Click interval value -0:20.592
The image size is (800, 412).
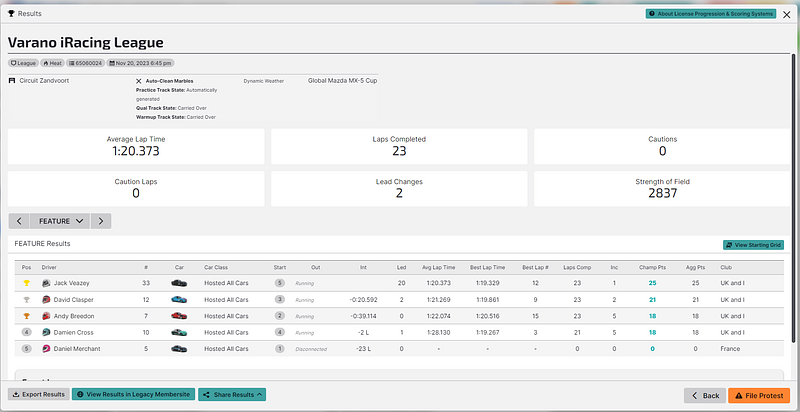(x=364, y=300)
